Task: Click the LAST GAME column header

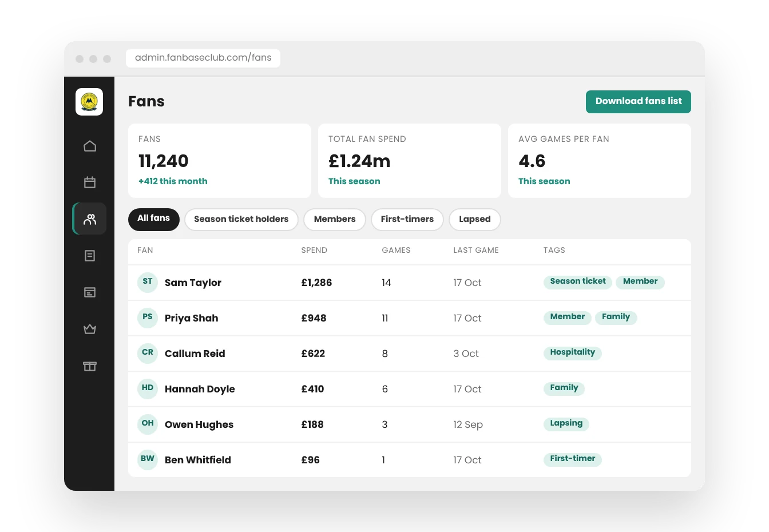Action: [476, 250]
